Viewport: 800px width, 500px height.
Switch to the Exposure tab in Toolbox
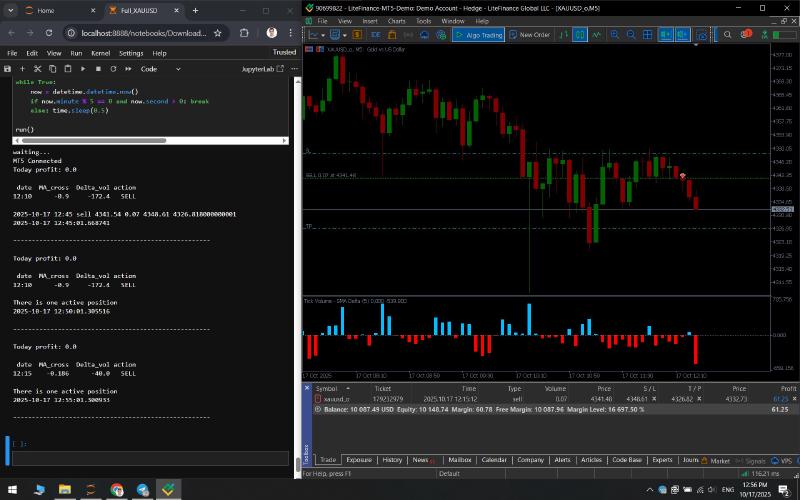tap(359, 460)
